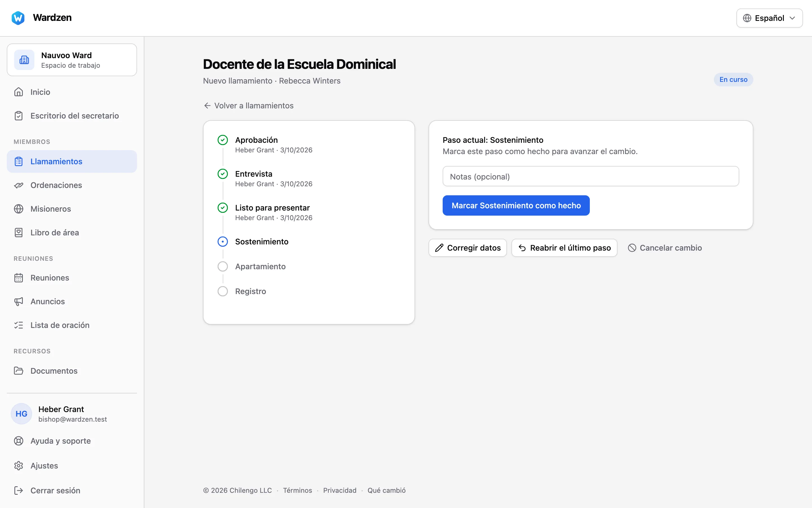Click the globe icon in language selector
This screenshot has width=812, height=508.
(x=747, y=18)
